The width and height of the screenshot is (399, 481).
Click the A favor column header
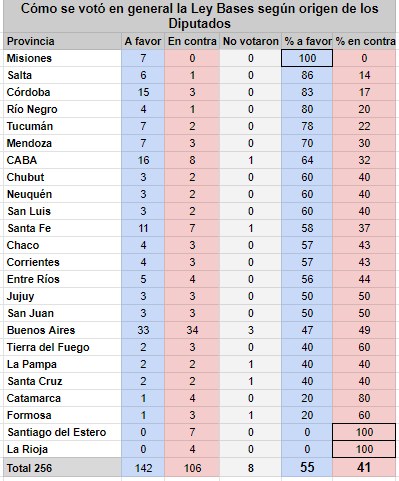pos(143,41)
